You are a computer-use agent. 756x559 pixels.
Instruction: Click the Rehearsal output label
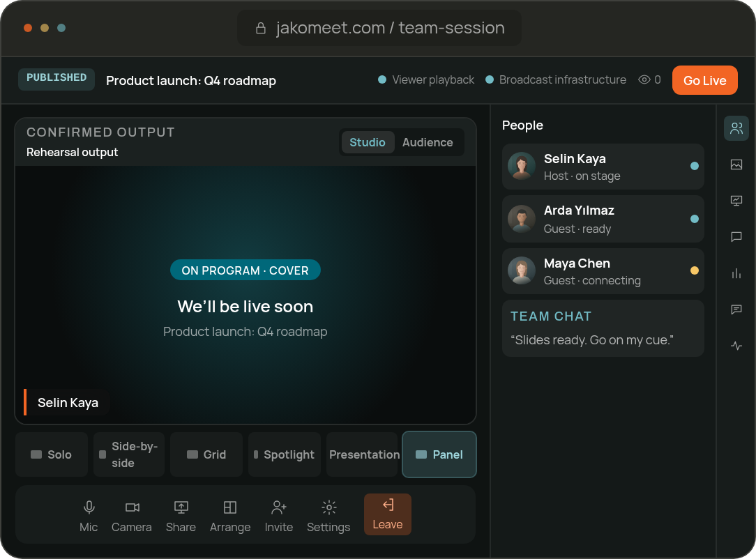coord(73,152)
